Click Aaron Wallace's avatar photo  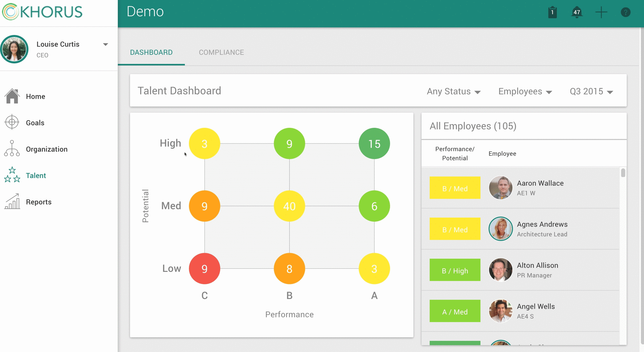pos(501,188)
